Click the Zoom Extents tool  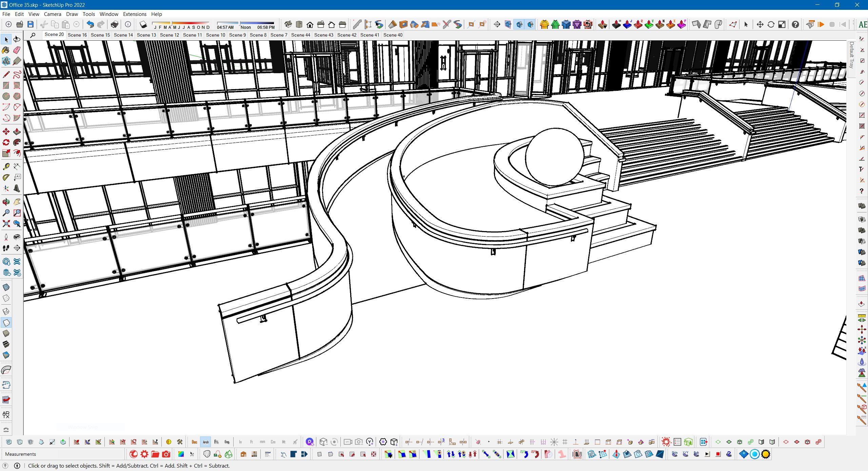click(x=6, y=224)
